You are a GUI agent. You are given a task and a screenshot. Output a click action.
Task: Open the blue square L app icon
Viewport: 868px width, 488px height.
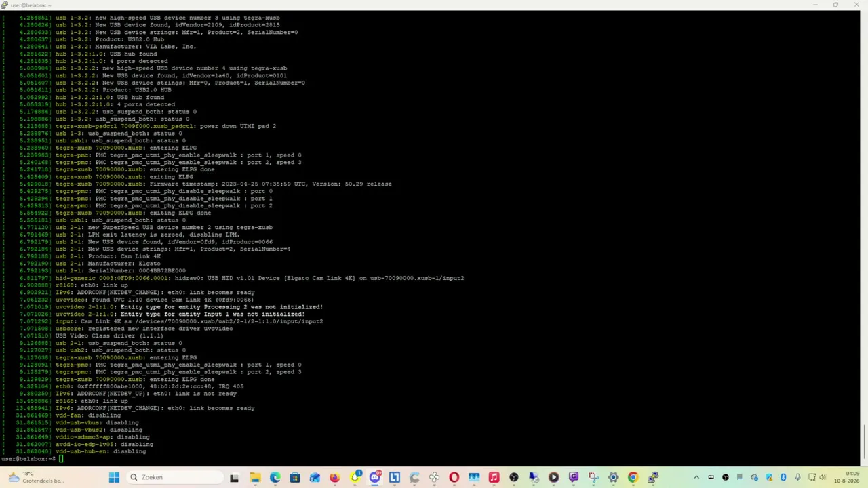point(394,477)
